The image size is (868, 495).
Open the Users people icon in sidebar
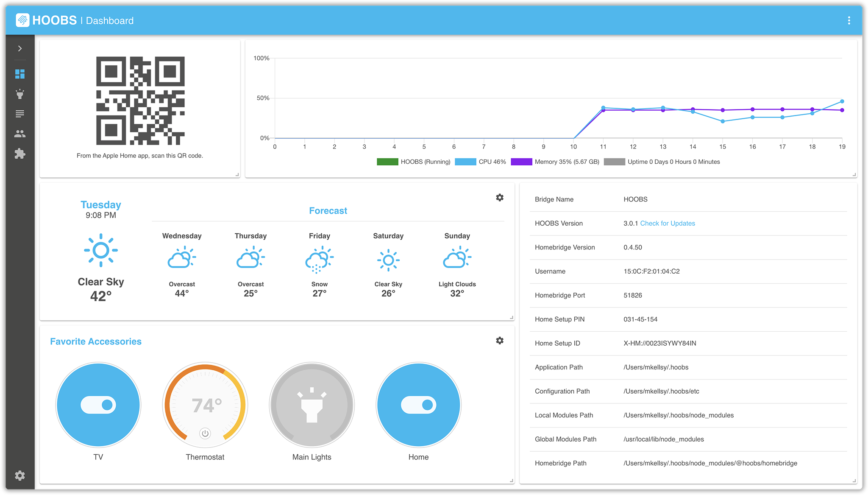click(x=20, y=134)
